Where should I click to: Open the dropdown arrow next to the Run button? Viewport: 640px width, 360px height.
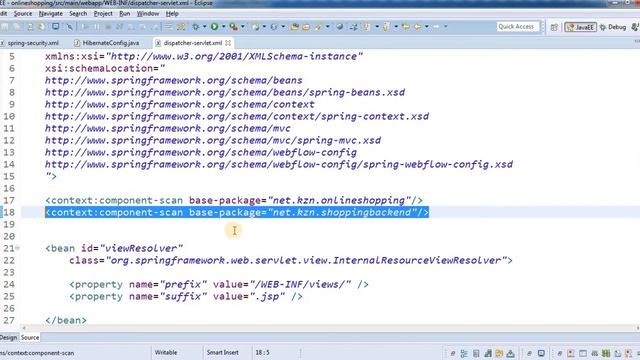click(x=223, y=27)
